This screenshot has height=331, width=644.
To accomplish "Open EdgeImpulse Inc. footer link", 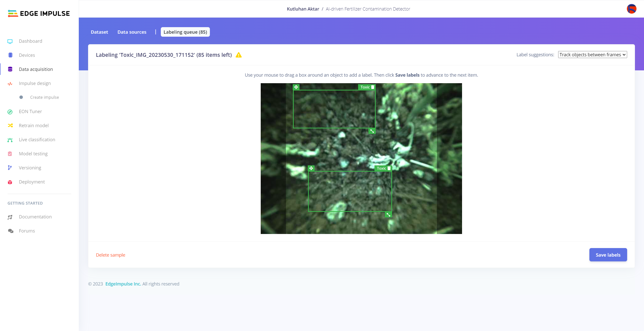I will [x=123, y=284].
